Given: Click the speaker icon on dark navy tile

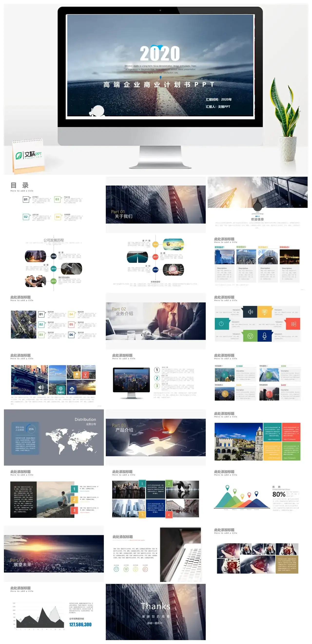Looking at the screenshot, I should [250, 312].
